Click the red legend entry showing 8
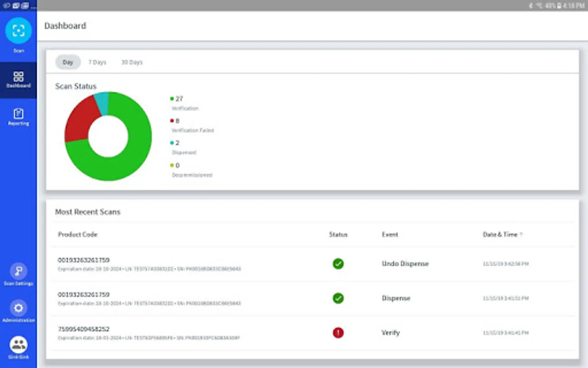This screenshot has width=588, height=368. [x=192, y=125]
